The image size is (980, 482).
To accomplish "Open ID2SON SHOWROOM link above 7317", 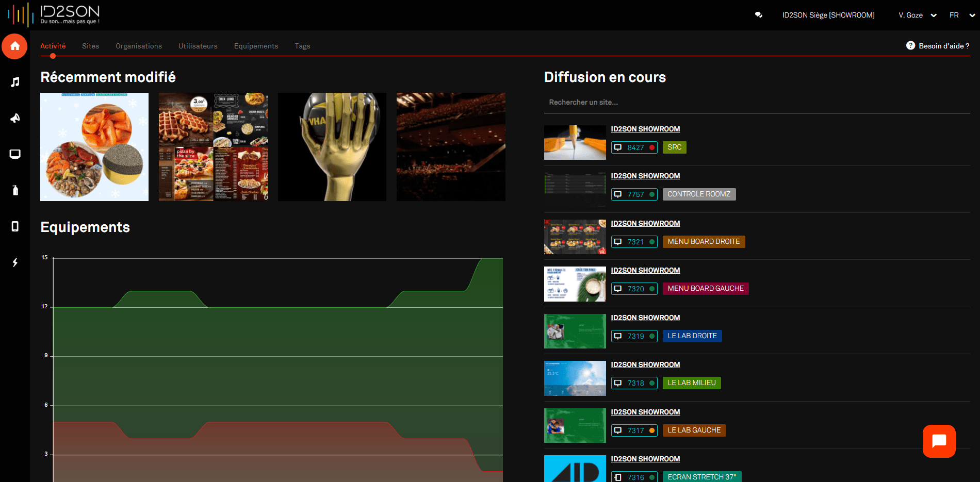I will click(x=645, y=412).
